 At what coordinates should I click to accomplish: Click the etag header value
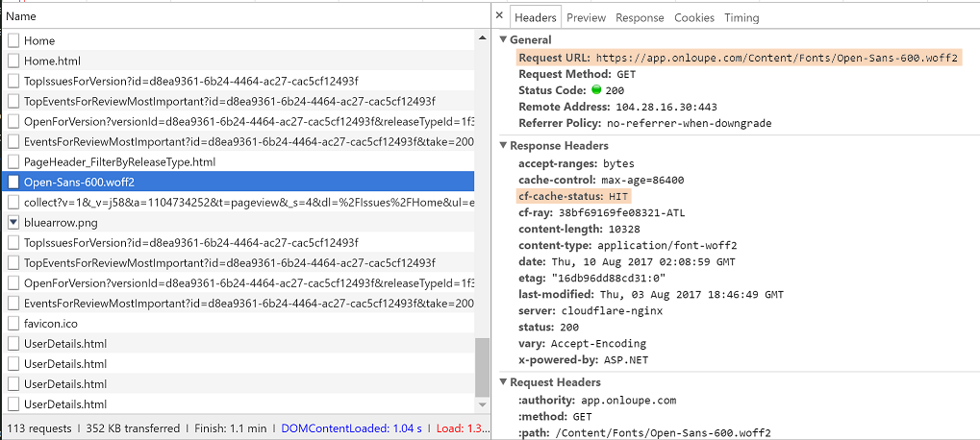point(608,278)
